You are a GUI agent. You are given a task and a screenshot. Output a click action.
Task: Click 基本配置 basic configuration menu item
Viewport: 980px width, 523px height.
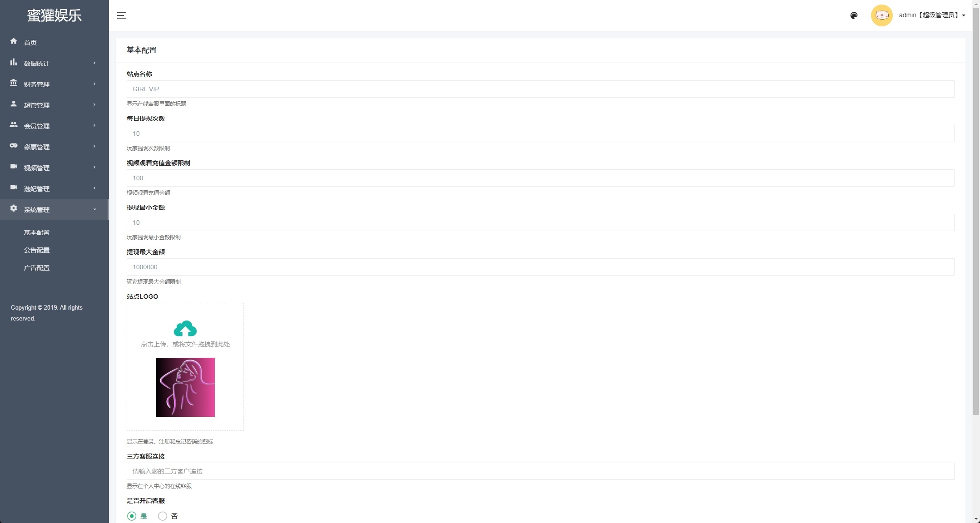click(36, 232)
